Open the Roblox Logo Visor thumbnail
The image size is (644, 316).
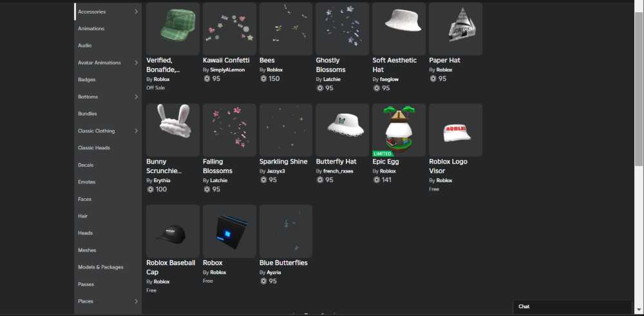coord(455,130)
